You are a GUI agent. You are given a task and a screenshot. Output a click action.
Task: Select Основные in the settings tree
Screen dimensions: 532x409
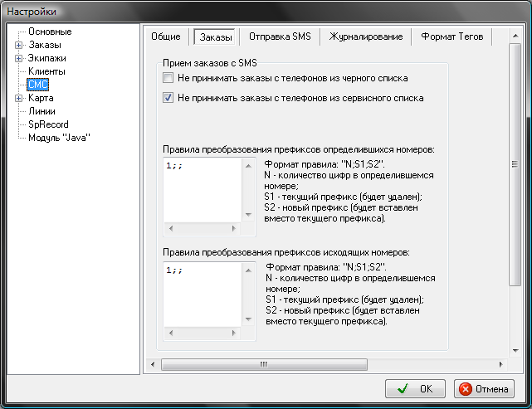coord(50,32)
